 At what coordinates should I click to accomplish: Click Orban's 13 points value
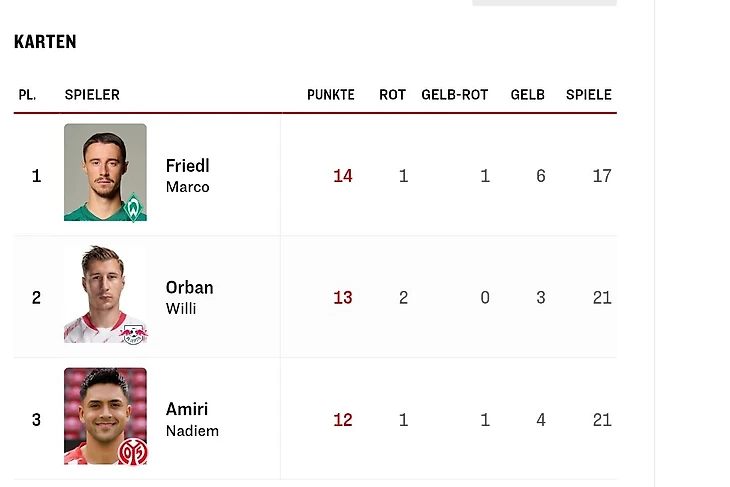click(343, 298)
